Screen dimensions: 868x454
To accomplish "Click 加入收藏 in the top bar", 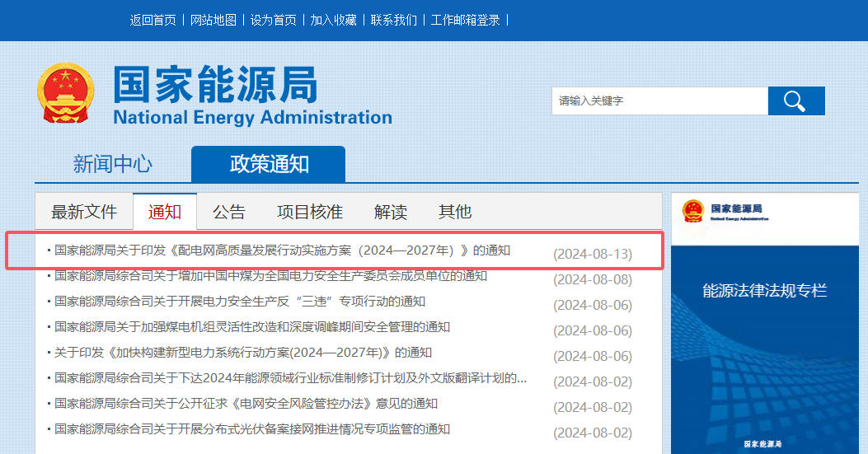I will pyautogui.click(x=333, y=20).
